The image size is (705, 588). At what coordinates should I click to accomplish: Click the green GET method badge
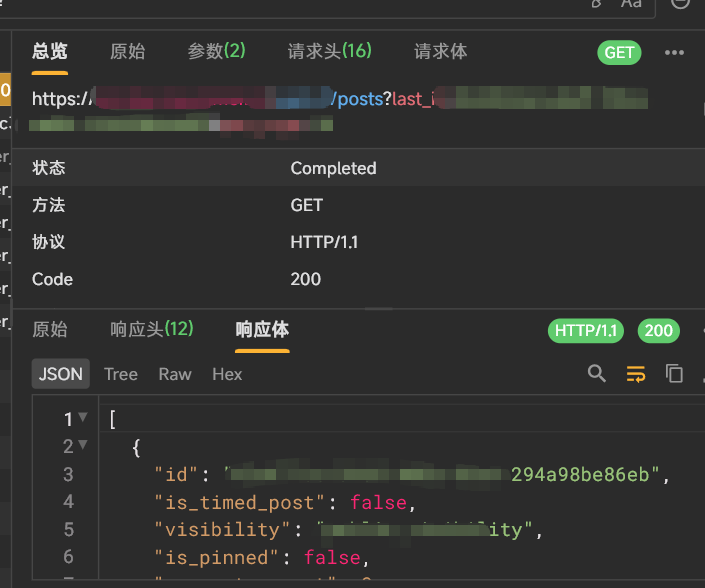coord(619,53)
